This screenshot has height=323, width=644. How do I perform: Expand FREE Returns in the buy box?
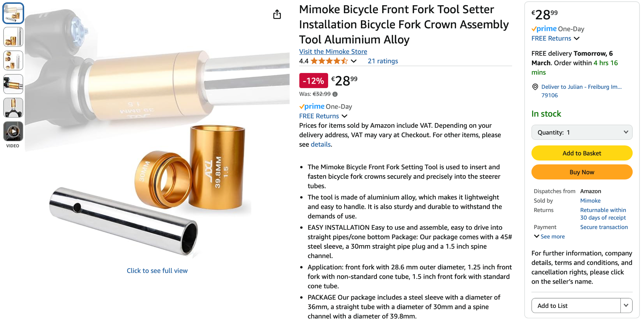point(555,39)
